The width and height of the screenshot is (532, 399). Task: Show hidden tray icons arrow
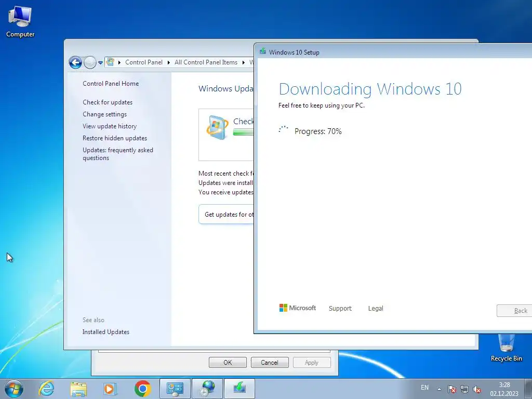pos(439,389)
